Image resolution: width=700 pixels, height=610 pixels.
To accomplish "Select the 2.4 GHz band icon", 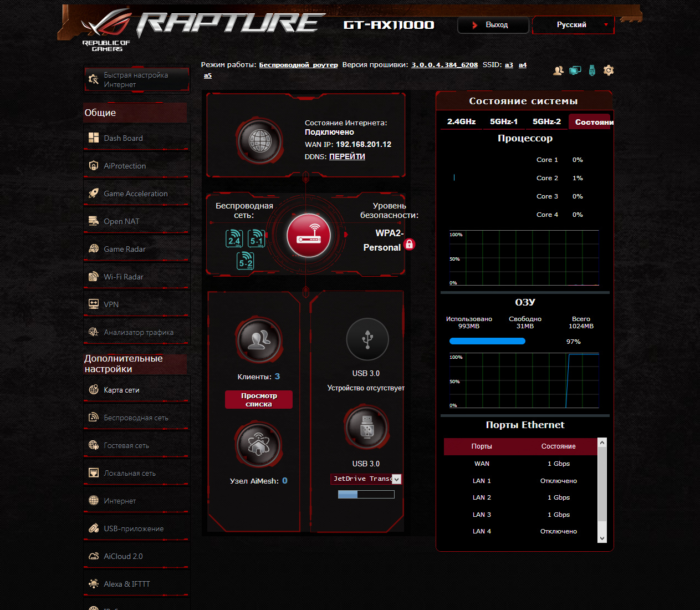I will coord(234,238).
